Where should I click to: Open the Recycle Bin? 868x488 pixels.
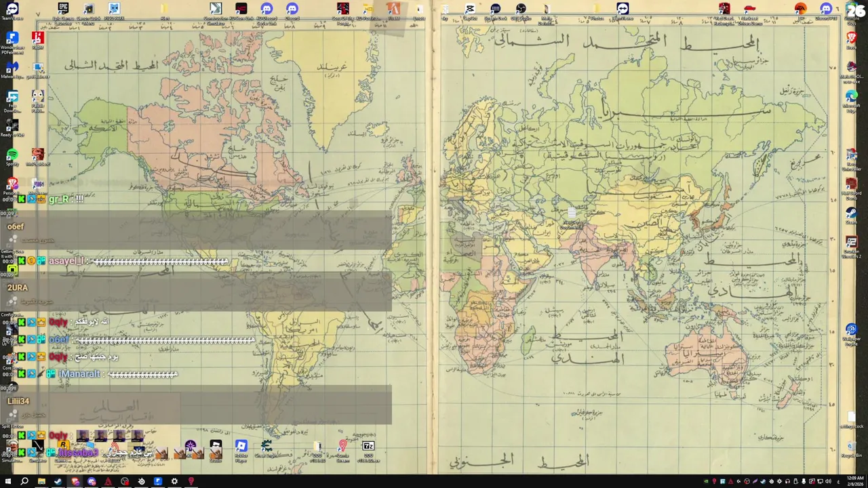851,446
